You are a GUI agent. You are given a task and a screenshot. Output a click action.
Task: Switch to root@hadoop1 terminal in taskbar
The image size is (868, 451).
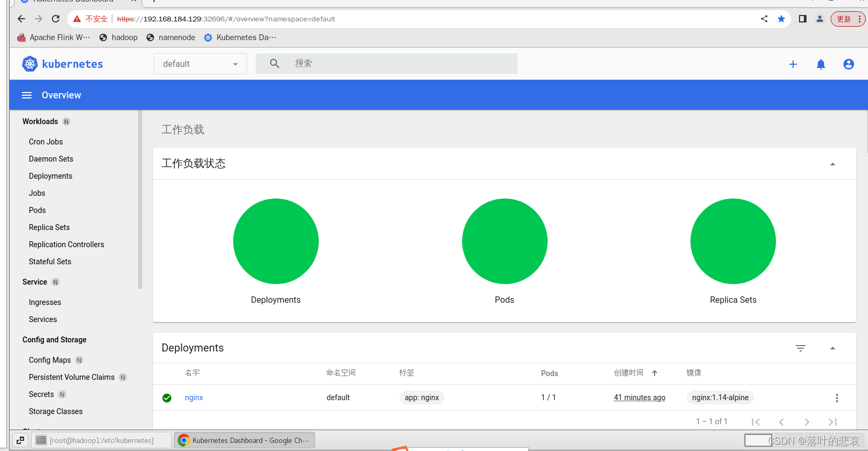(102, 440)
